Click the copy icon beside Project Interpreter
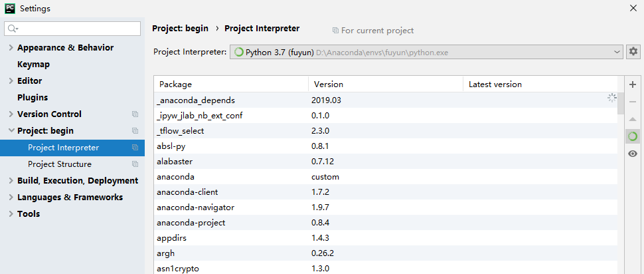The width and height of the screenshot is (644, 274). pyautogui.click(x=135, y=147)
